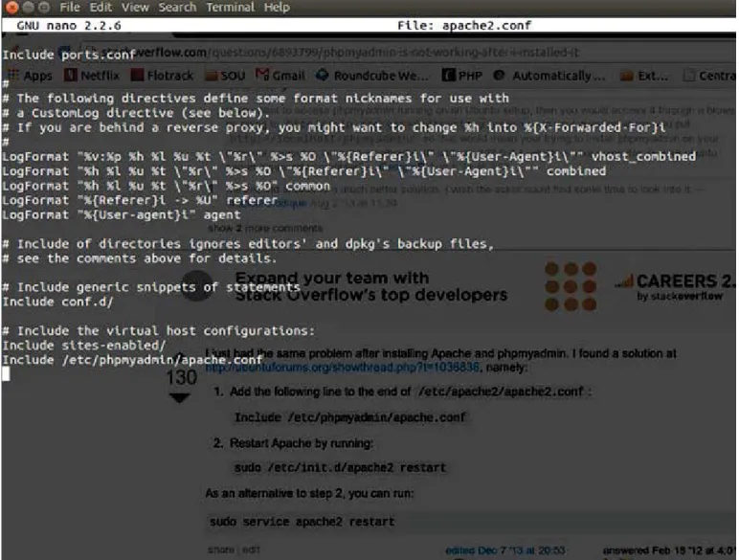Click the "%O\" common" LogFormat line
The image size is (739, 560).
(167, 186)
